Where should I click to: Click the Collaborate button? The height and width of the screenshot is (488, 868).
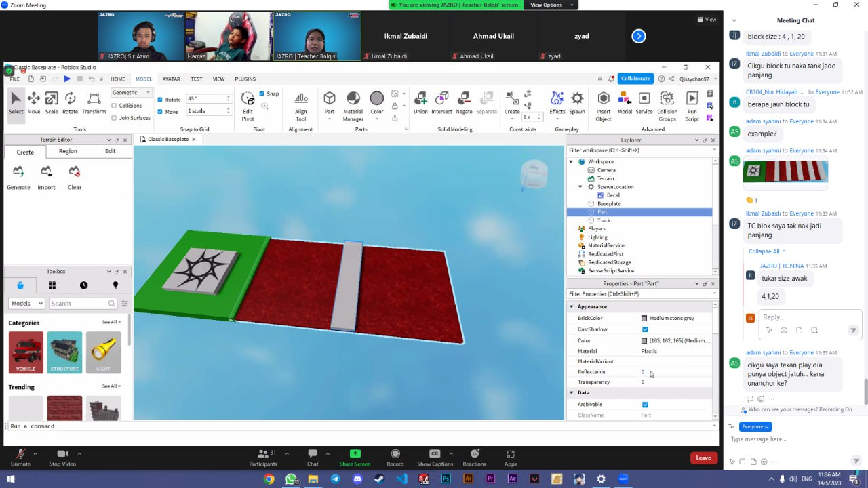tap(635, 78)
